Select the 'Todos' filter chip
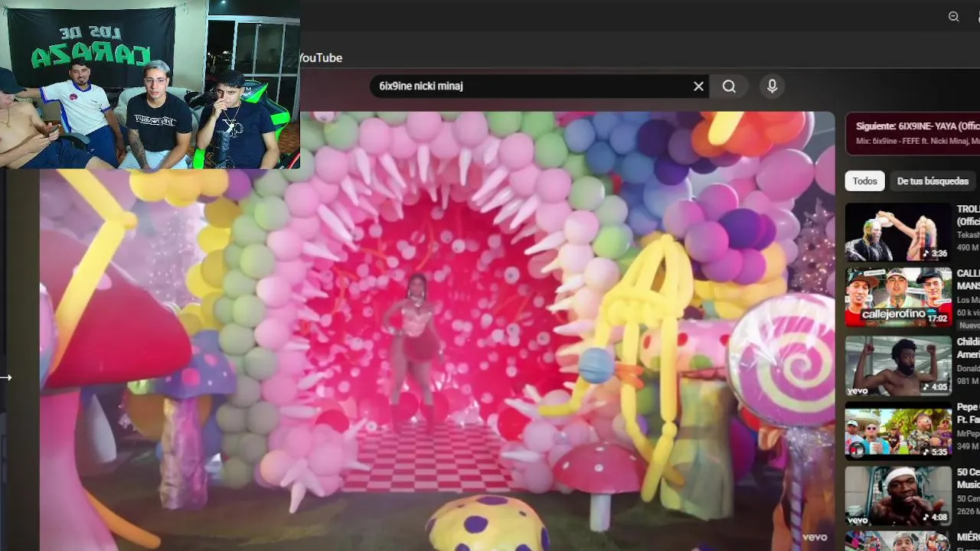This screenshot has height=551, width=980. (865, 181)
